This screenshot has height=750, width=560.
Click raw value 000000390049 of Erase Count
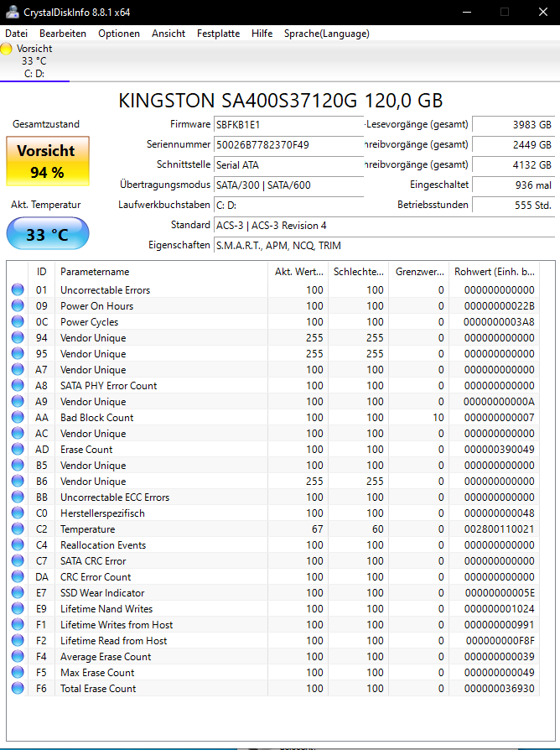[500, 450]
